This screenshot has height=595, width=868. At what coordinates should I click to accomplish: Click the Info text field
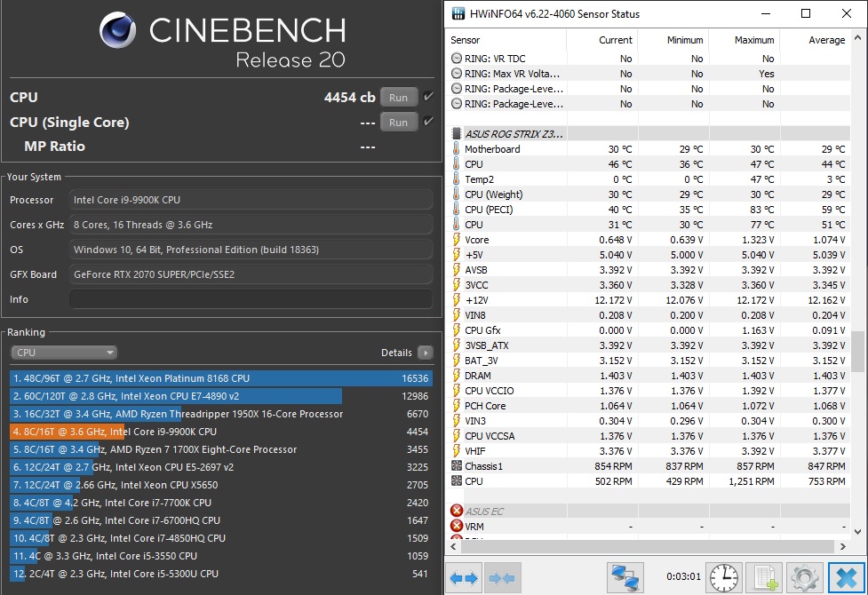(x=251, y=299)
